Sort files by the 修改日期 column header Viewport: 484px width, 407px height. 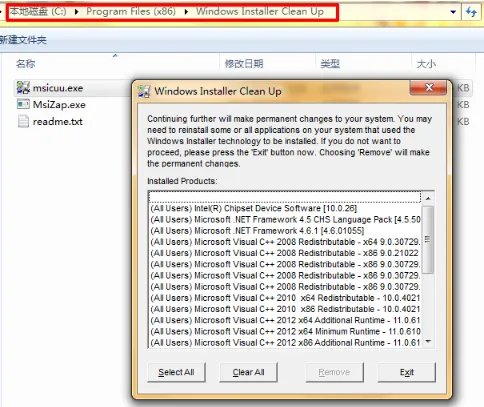click(244, 63)
